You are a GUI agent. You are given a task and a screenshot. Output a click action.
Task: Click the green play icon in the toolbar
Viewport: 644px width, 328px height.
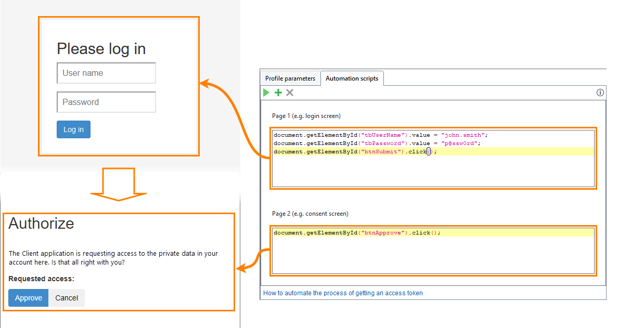click(x=266, y=93)
